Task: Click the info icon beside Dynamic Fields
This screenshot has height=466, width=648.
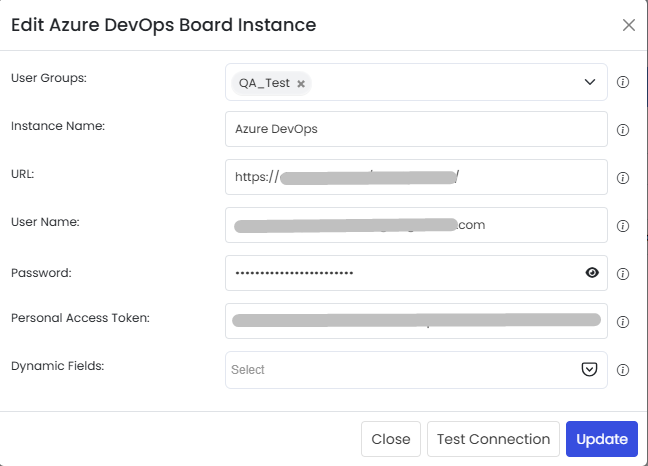Action: [x=623, y=370]
